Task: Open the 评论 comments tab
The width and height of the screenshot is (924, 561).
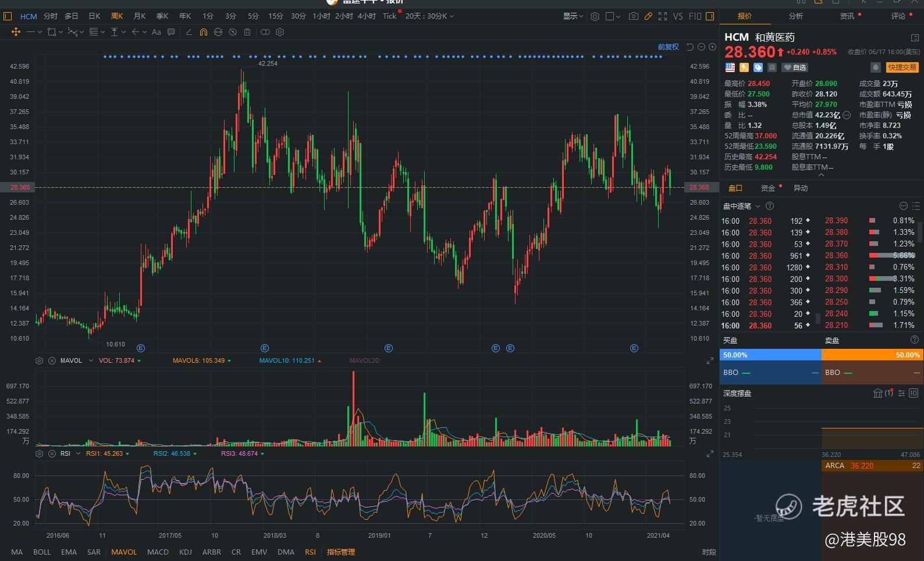Action: pos(898,16)
